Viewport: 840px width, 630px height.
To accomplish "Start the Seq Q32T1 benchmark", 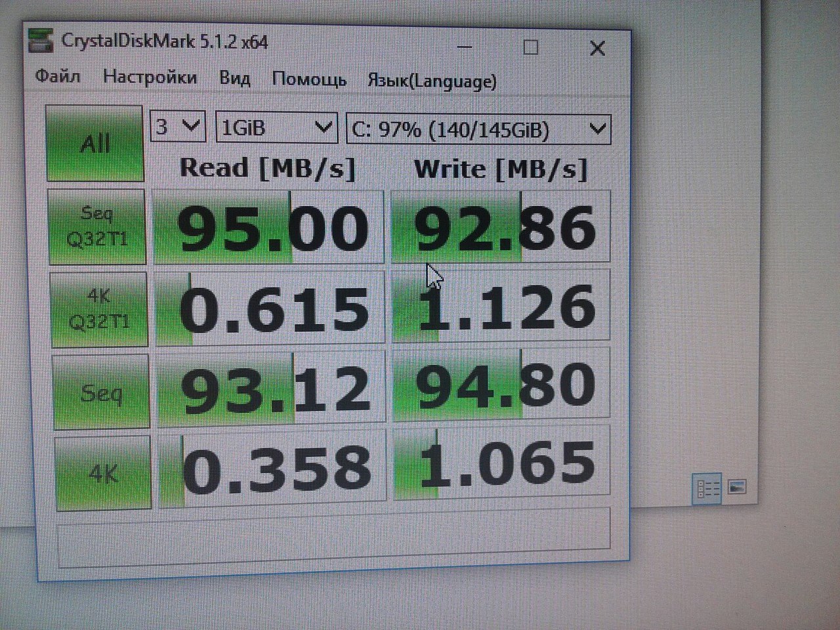I will [x=97, y=226].
